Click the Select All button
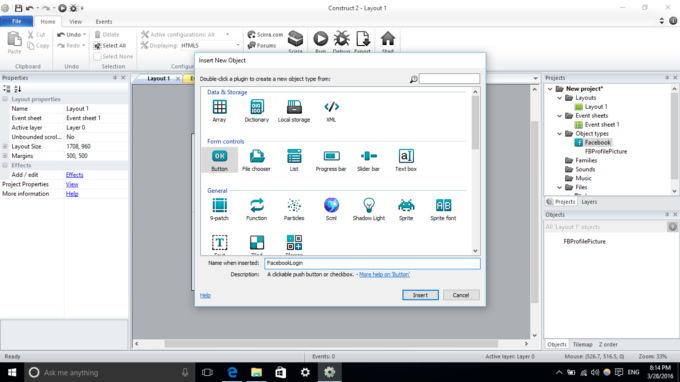This screenshot has width=680, height=382. click(110, 46)
